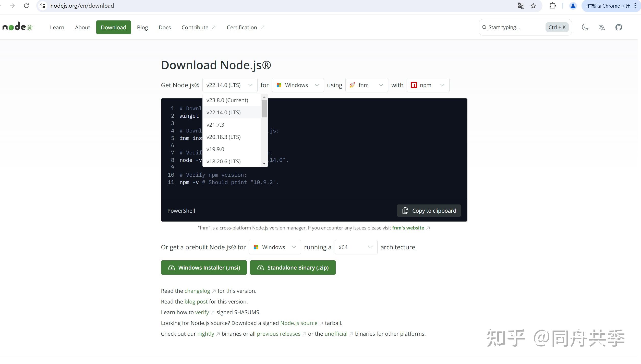Screen dimensions: 641x364
Task: Bookmark page with the star icon
Action: tap(533, 6)
